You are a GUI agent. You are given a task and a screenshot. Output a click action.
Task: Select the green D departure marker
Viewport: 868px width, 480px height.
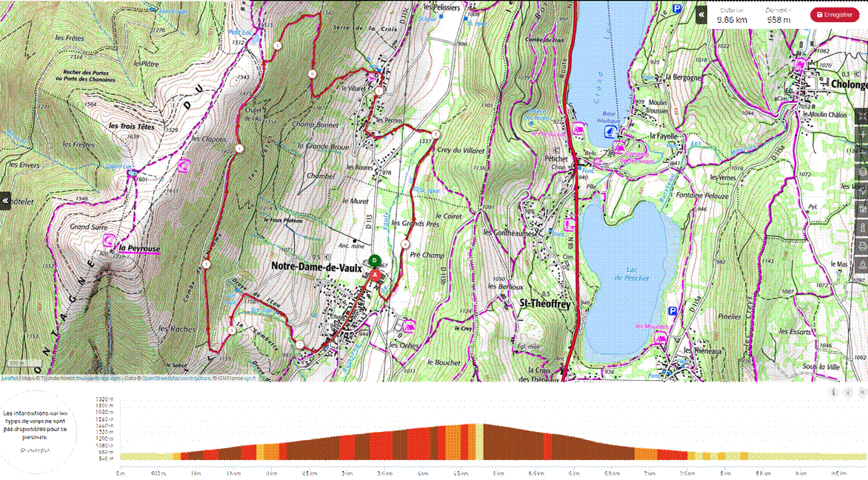(x=375, y=261)
